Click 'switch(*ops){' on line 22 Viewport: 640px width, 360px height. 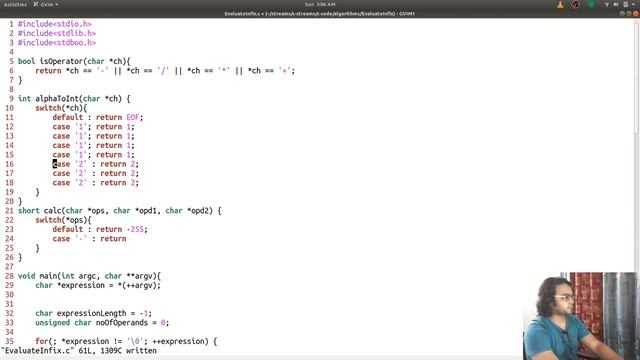point(63,220)
